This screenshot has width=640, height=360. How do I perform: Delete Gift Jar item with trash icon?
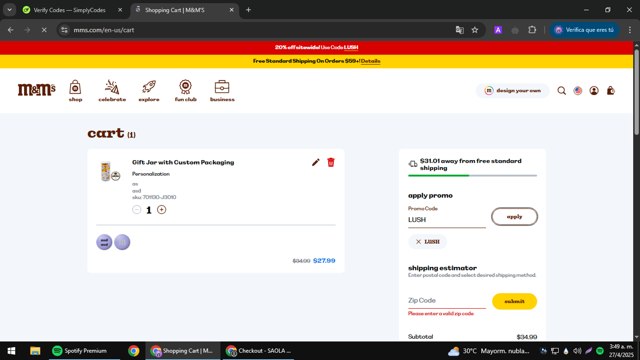click(331, 162)
